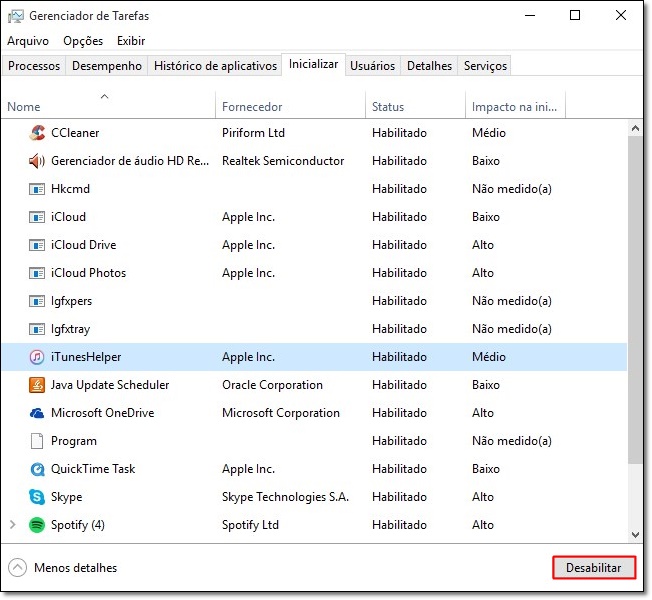Select the Igfxtray name text
Image resolution: width=652 pixels, height=600 pixels.
pos(71,329)
